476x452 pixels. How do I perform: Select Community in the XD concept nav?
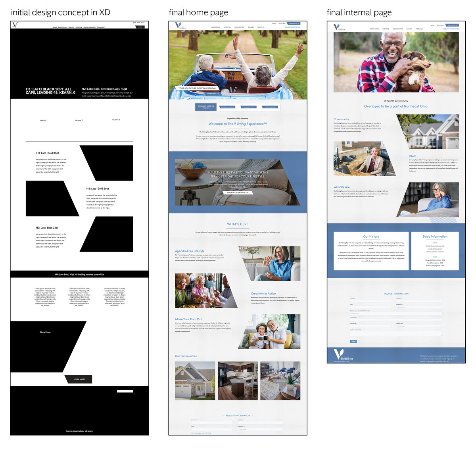pos(101,27)
